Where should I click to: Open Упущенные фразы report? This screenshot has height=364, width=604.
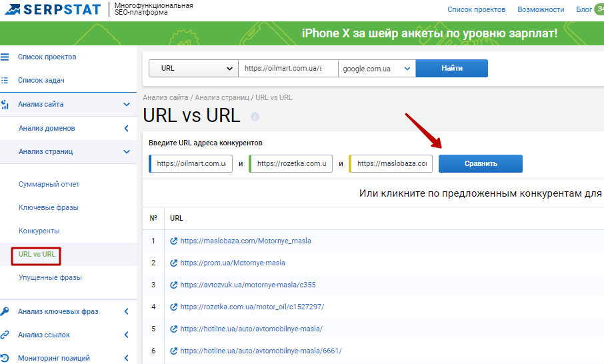[x=50, y=277]
